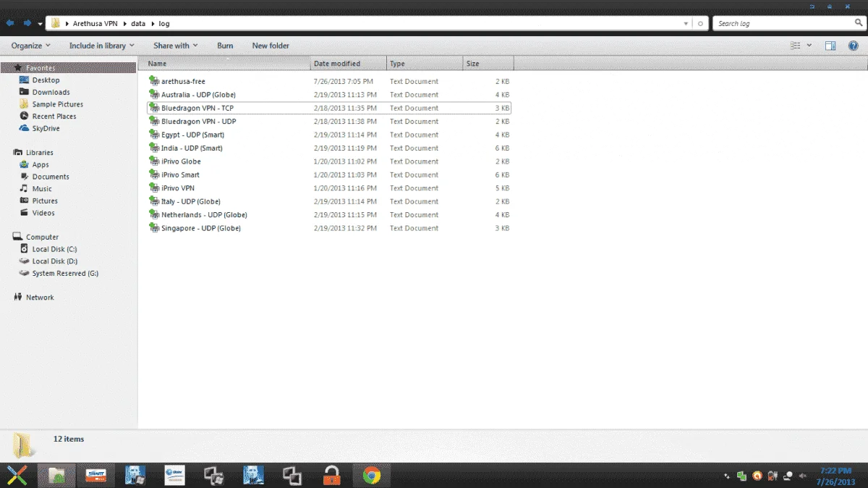Sort by the Date modified column

coord(349,64)
